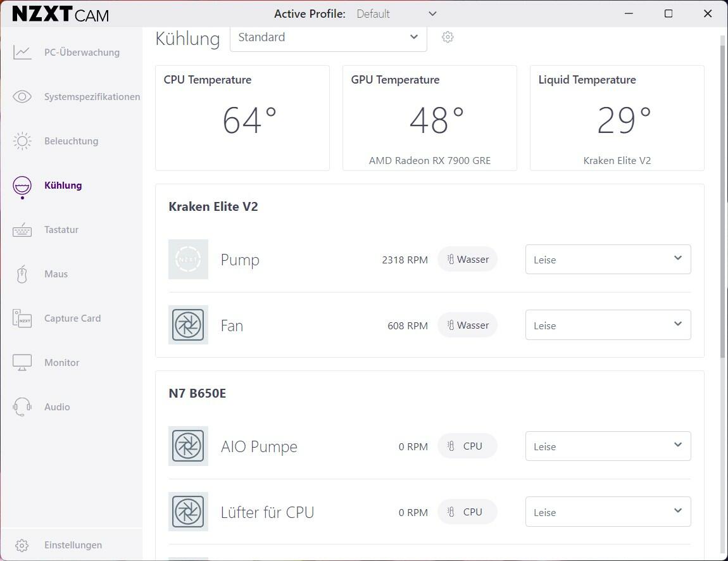Open the Pump Leise mode dropdown
Screen dimensions: 728x561
click(608, 259)
